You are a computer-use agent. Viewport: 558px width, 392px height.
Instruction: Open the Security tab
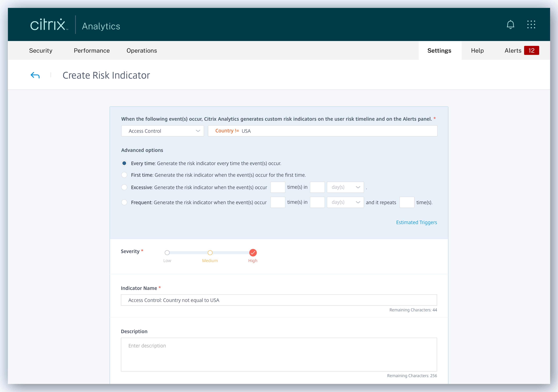tap(41, 51)
